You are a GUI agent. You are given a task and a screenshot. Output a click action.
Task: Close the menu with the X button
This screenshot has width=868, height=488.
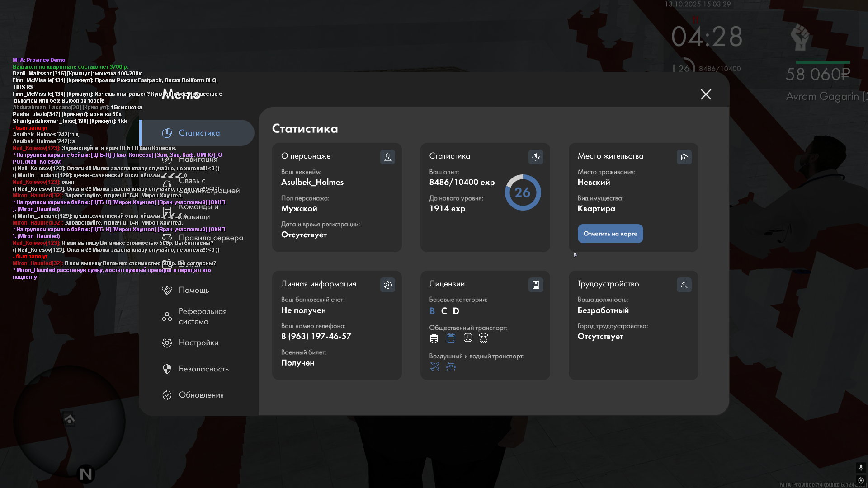pyautogui.click(x=706, y=94)
